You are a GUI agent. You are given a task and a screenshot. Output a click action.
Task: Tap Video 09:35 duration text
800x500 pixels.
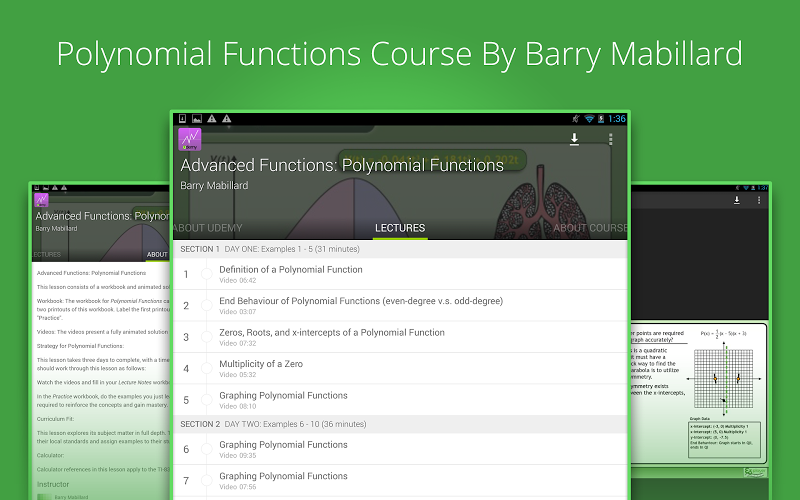(238, 456)
